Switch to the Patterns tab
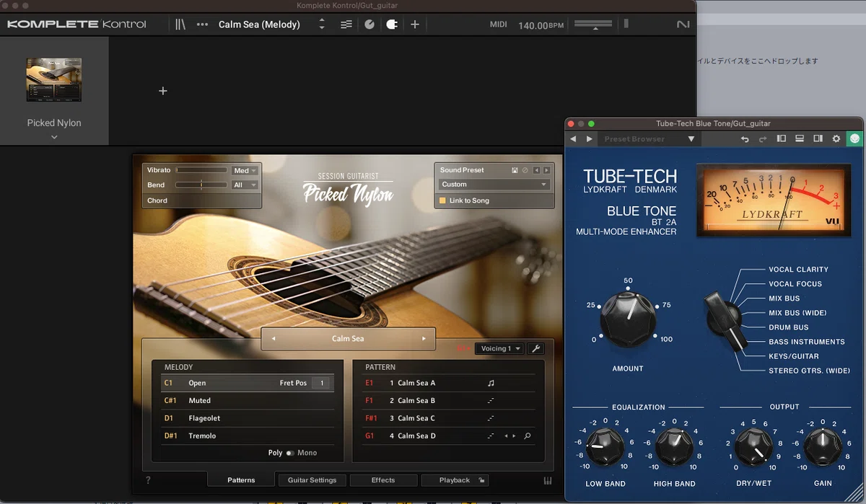The height and width of the screenshot is (504, 866). (x=241, y=479)
